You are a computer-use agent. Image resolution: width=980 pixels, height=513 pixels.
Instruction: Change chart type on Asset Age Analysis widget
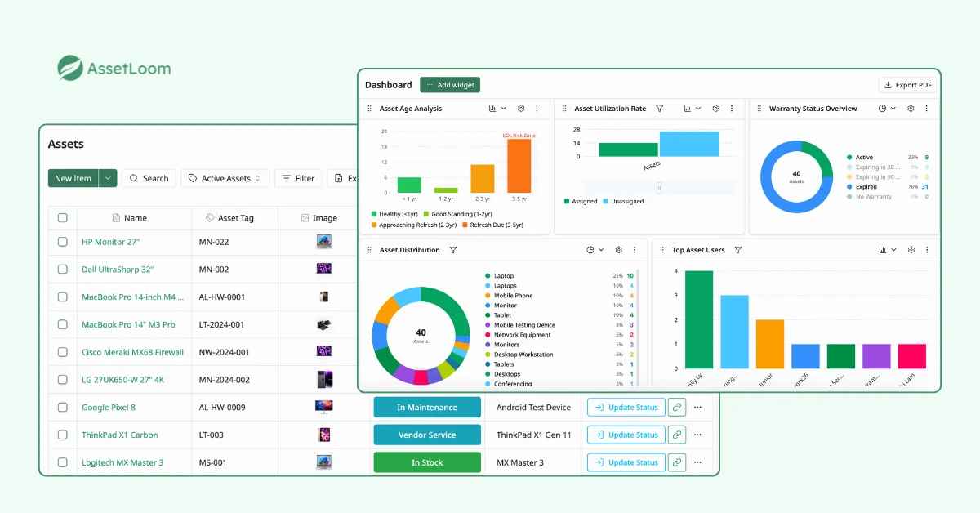point(497,109)
